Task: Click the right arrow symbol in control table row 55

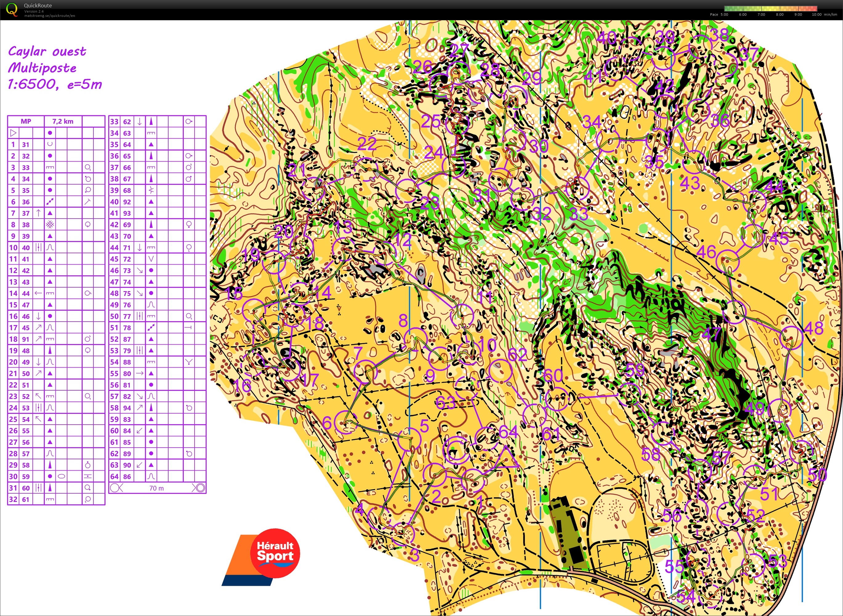Action: [x=139, y=373]
